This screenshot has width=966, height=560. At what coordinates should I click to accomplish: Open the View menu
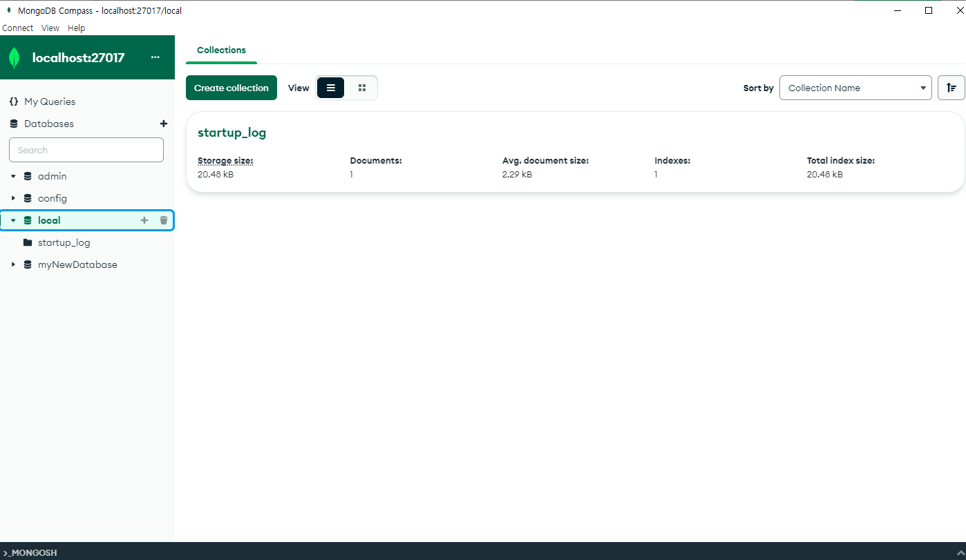click(x=50, y=28)
